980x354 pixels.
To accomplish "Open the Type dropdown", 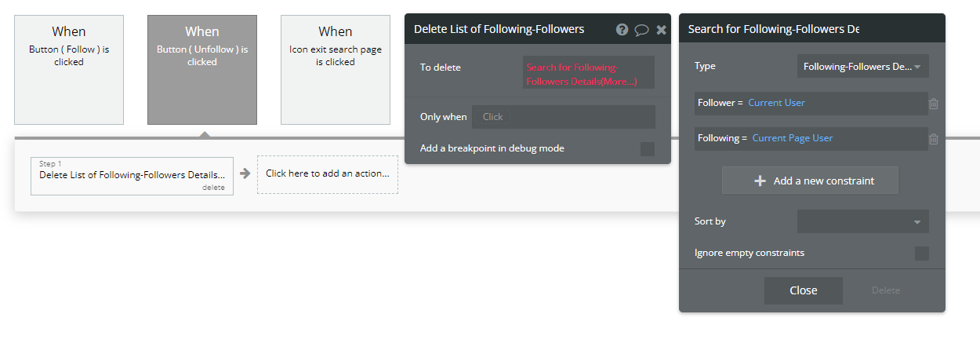I will coord(862,67).
